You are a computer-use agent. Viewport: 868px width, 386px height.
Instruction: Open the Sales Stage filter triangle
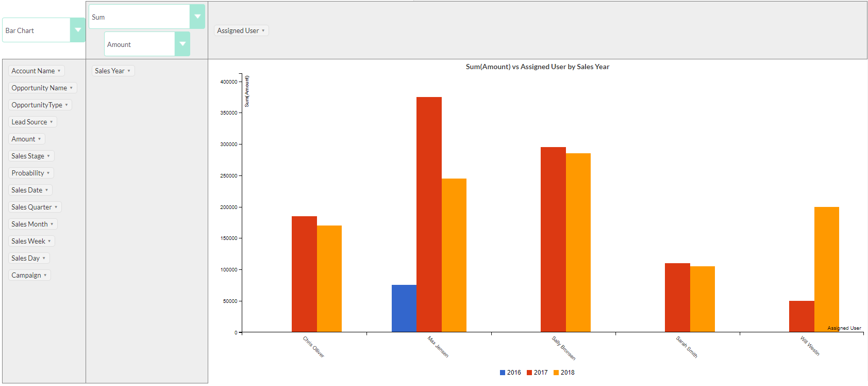tap(48, 156)
